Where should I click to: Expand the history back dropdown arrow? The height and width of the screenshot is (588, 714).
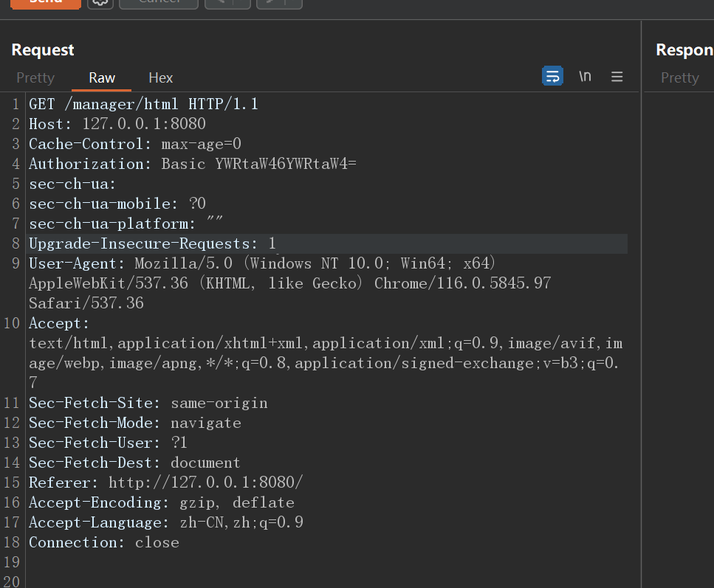[x=241, y=3]
